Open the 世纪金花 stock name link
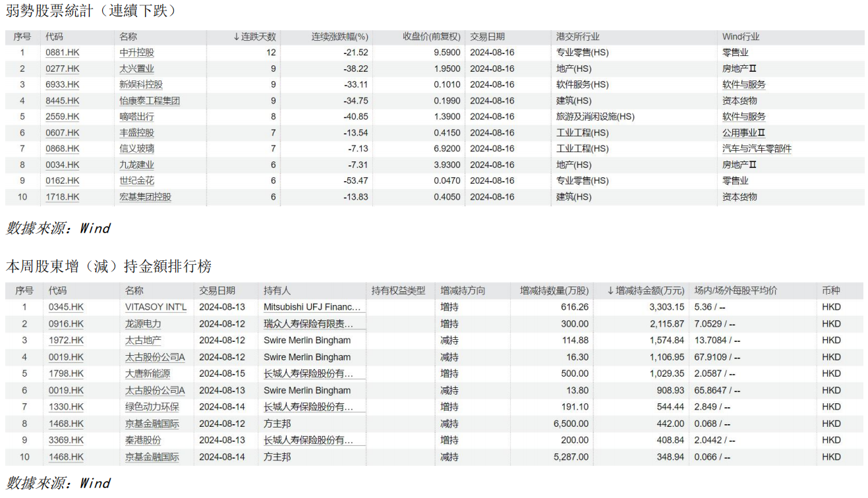Image resolution: width=868 pixels, height=498 pixels. (136, 180)
